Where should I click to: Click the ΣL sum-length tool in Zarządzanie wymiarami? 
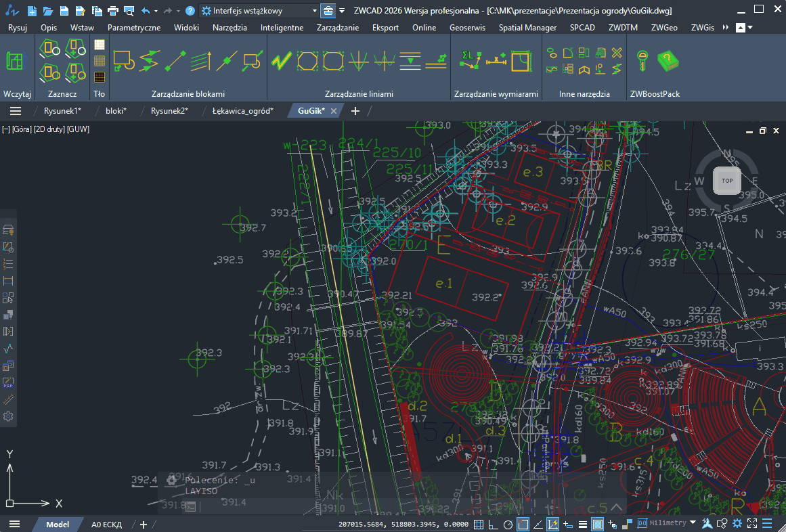click(471, 61)
